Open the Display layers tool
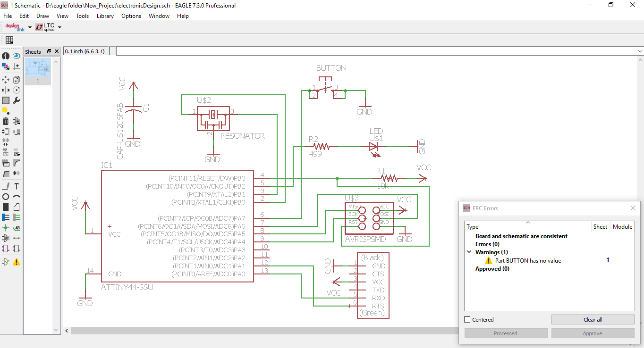Image resolution: width=644 pixels, height=348 pixels. [x=6, y=66]
